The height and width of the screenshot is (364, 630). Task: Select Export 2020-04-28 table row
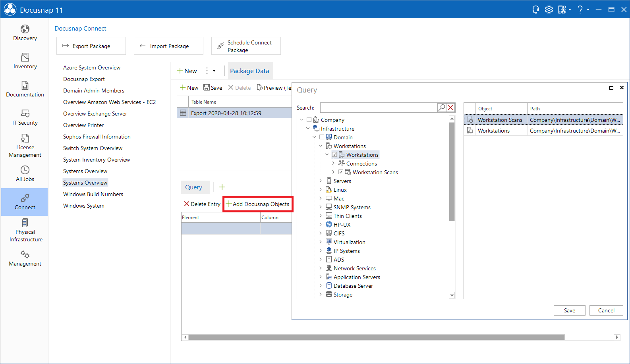[234, 113]
